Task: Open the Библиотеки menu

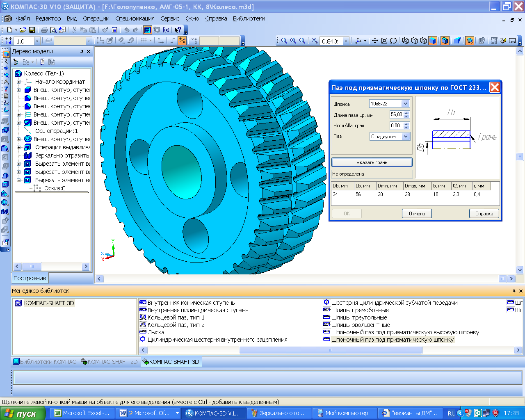Action: (249, 18)
